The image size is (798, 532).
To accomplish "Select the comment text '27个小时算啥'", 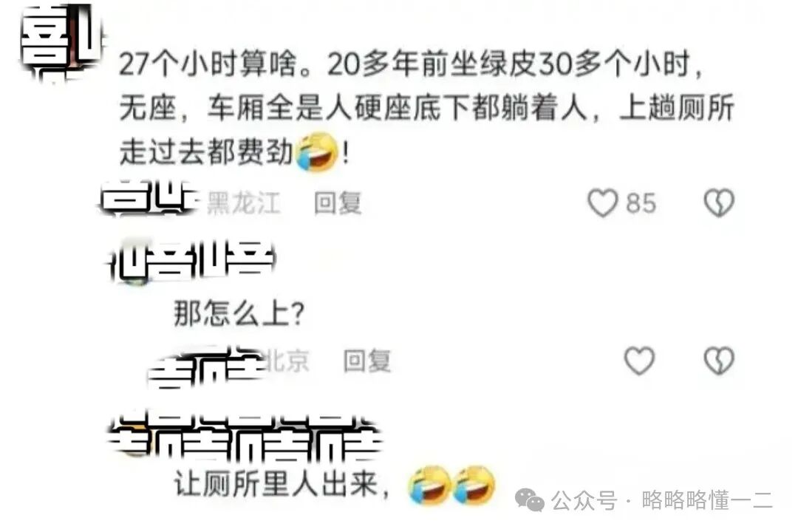I will (207, 65).
